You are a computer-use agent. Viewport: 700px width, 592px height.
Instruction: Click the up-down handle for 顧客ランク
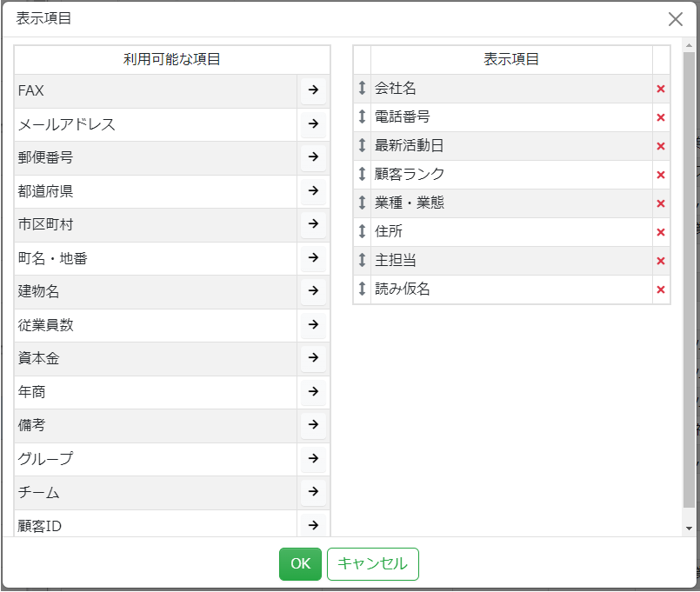point(362,174)
